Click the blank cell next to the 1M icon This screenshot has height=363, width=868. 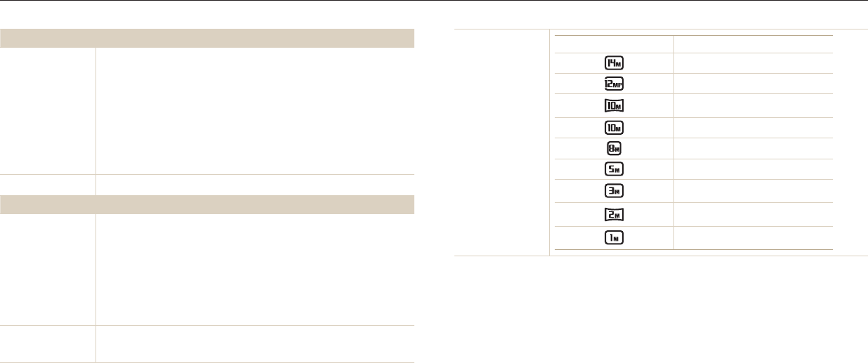pos(753,238)
